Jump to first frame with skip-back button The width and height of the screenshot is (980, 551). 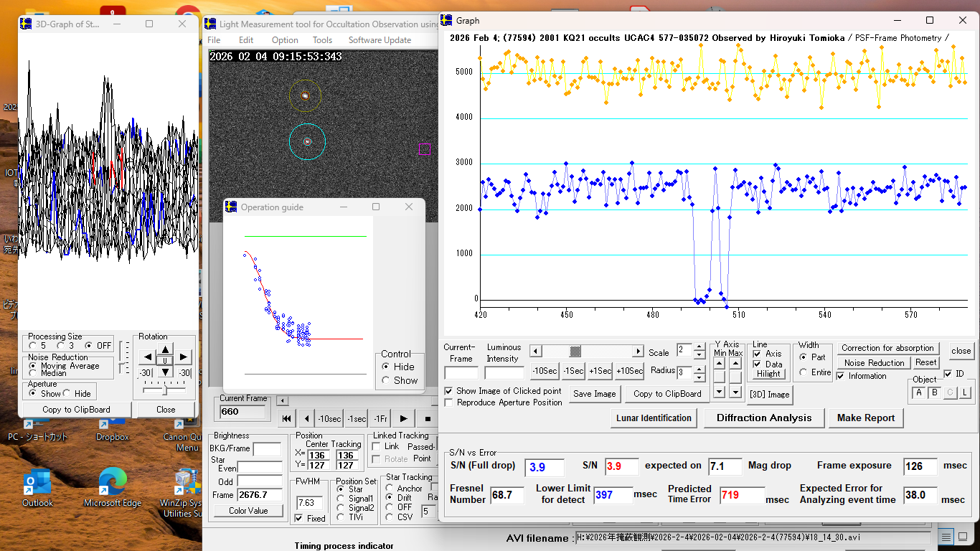click(x=286, y=419)
